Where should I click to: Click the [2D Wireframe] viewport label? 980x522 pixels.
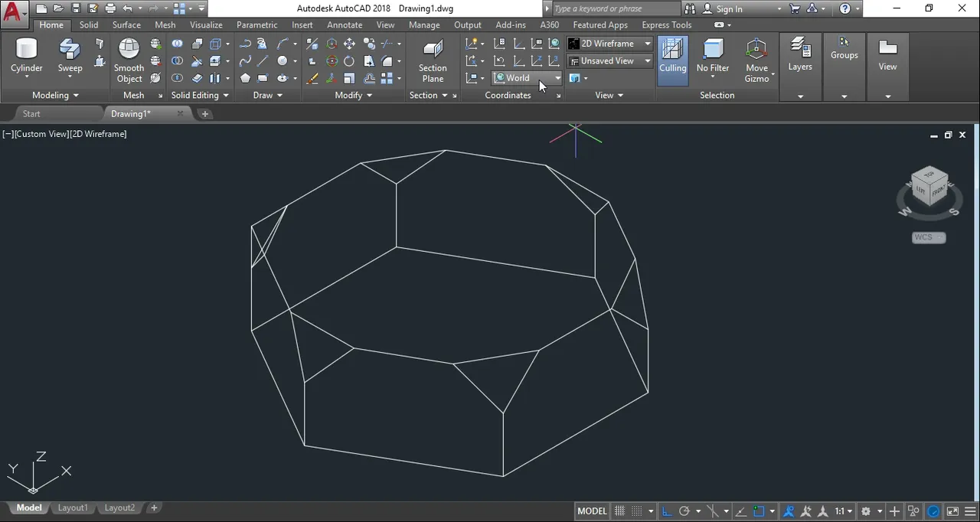[99, 134]
